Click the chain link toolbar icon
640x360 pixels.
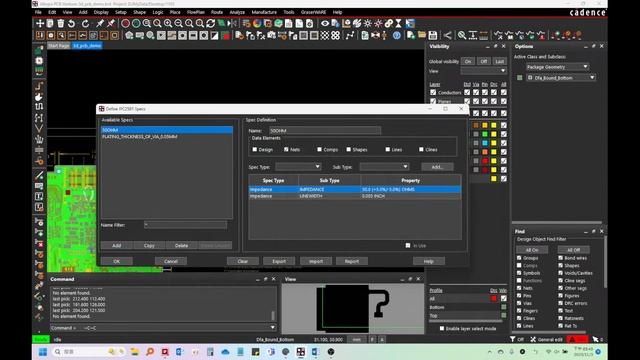coord(389,24)
